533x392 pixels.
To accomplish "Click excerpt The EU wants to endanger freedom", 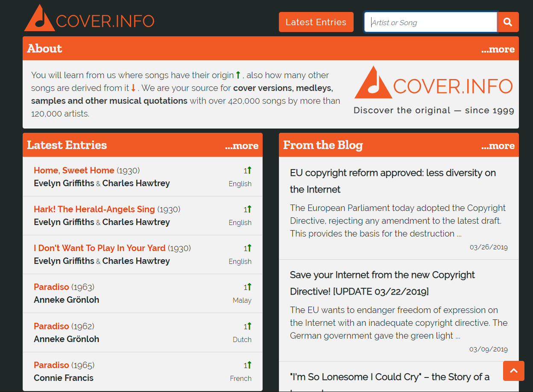I will click(399, 323).
